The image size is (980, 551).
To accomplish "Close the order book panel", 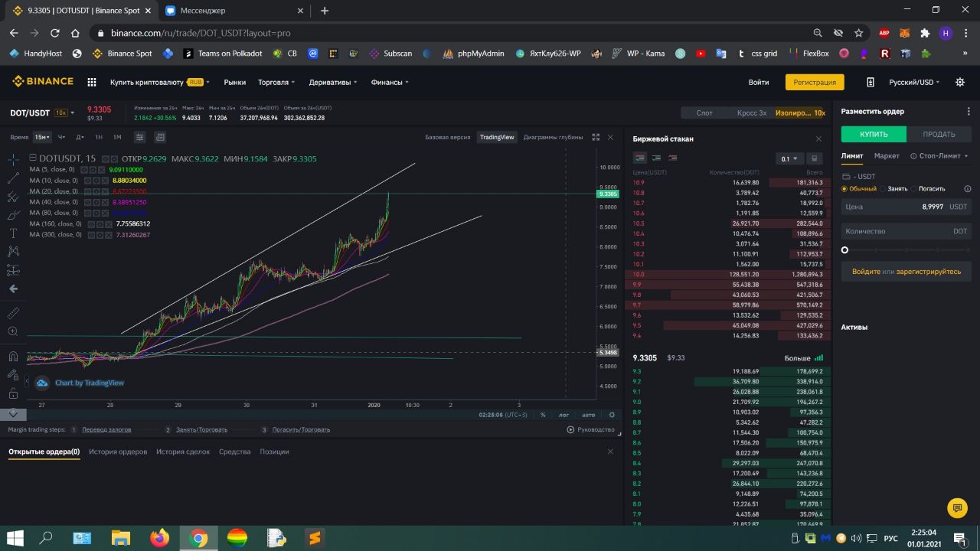I will [818, 139].
